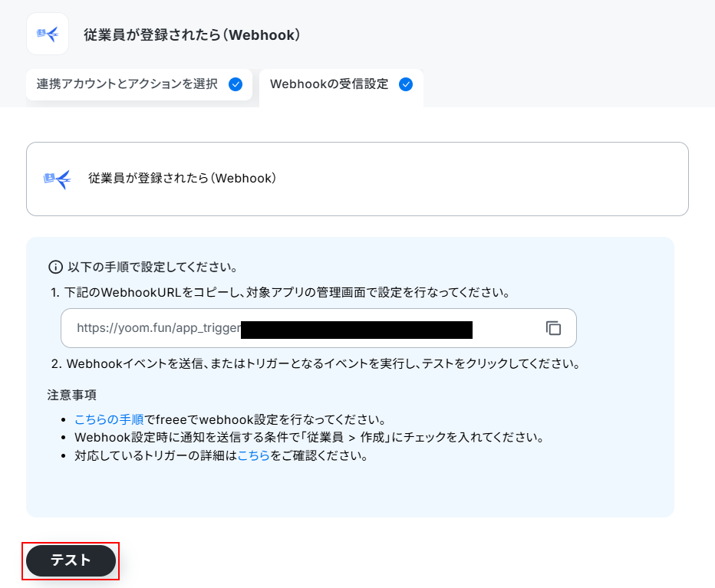Click the note about 従業員 > 作成 checkbox
This screenshot has width=715, height=588.
(x=310, y=438)
